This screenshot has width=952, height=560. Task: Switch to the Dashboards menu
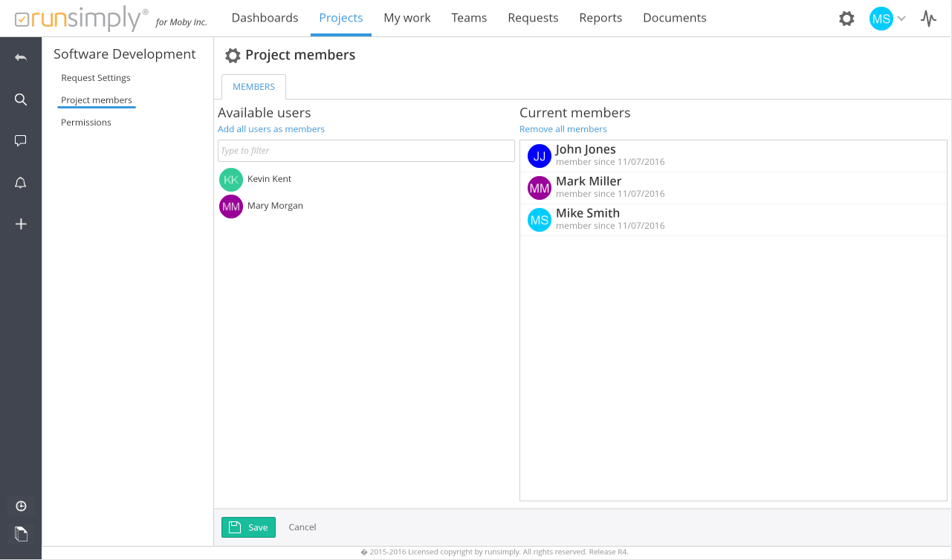coord(265,18)
